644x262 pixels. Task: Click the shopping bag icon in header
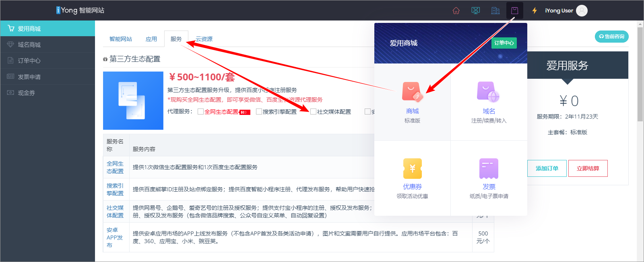[515, 10]
